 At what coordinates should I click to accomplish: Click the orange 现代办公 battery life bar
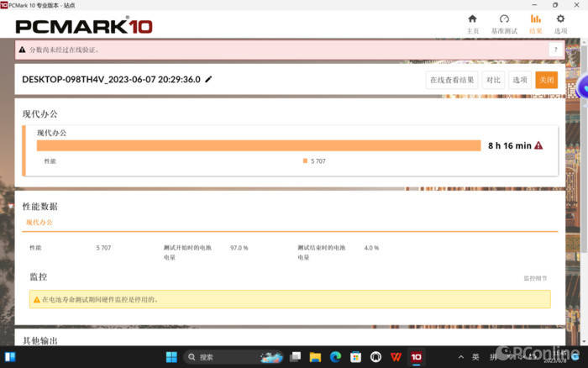(259, 145)
